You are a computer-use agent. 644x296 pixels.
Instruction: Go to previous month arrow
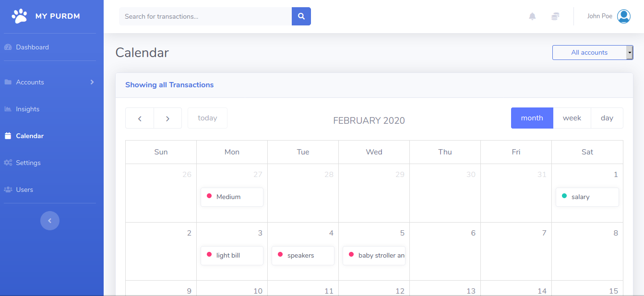[x=140, y=118]
